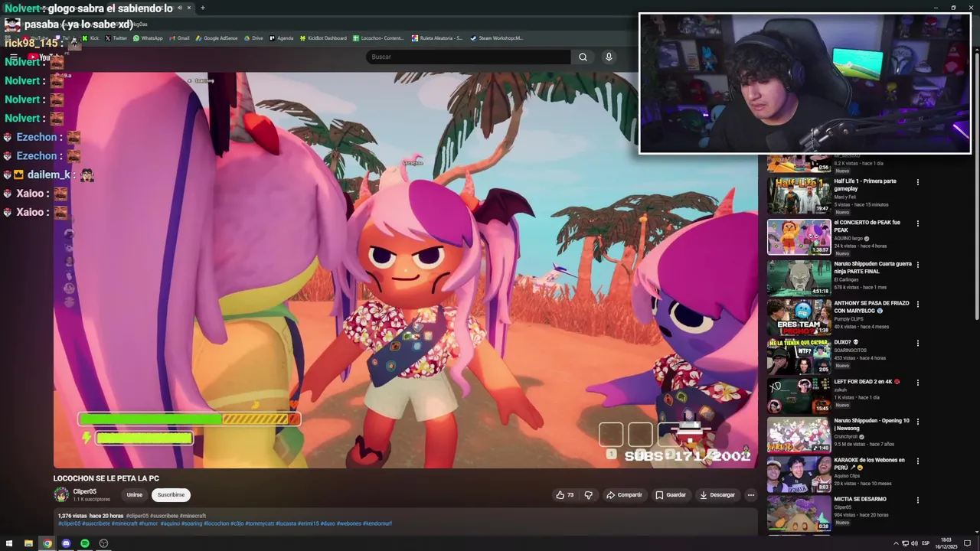Viewport: 980px width, 551px height.
Task: Open File Explorer from the taskbar
Action: tap(28, 543)
